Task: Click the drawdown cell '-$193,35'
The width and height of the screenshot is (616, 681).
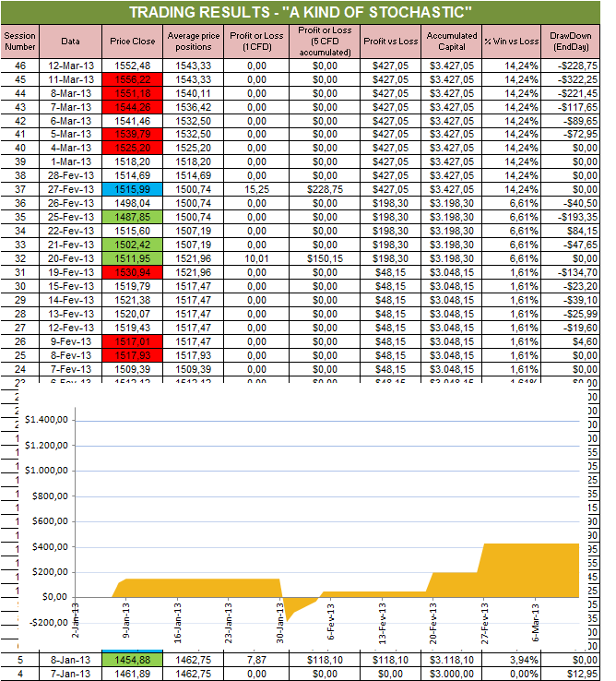Action: (571, 217)
